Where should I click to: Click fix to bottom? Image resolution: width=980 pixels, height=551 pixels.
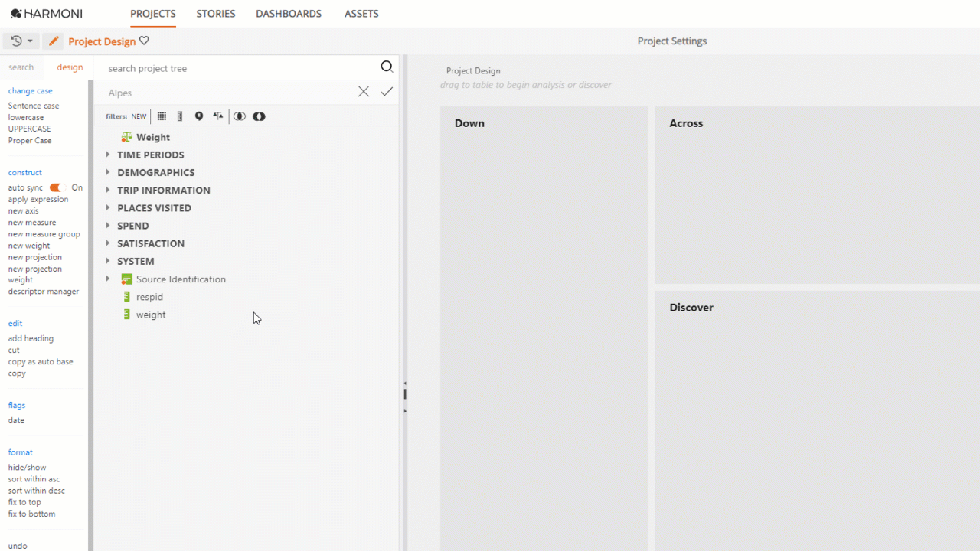point(32,514)
